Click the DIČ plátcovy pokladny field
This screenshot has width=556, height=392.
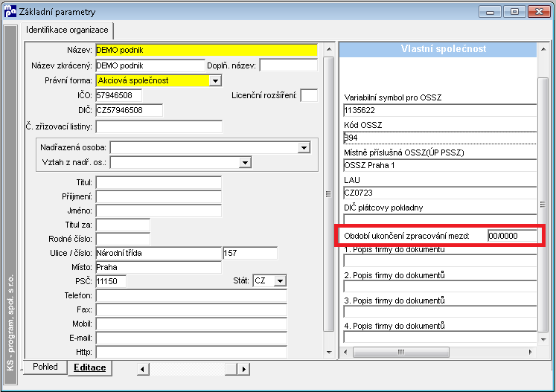click(440, 219)
